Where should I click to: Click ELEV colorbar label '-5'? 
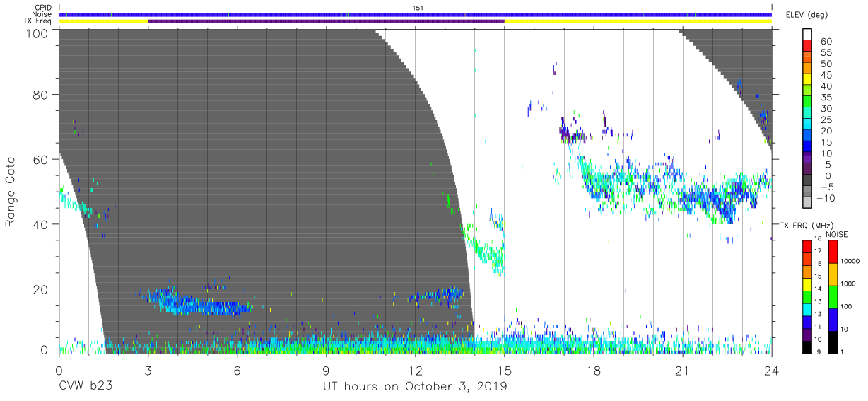pyautogui.click(x=826, y=187)
